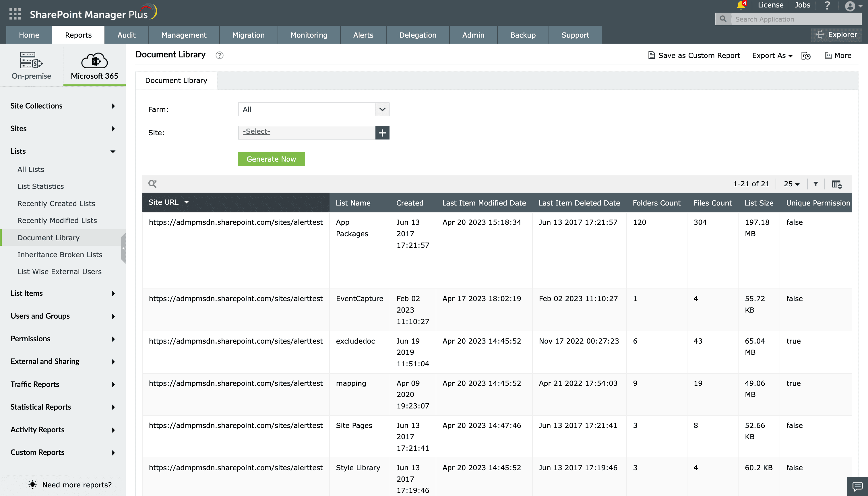Open the Export As dropdown
Screen dimensions: 868x496
point(772,55)
